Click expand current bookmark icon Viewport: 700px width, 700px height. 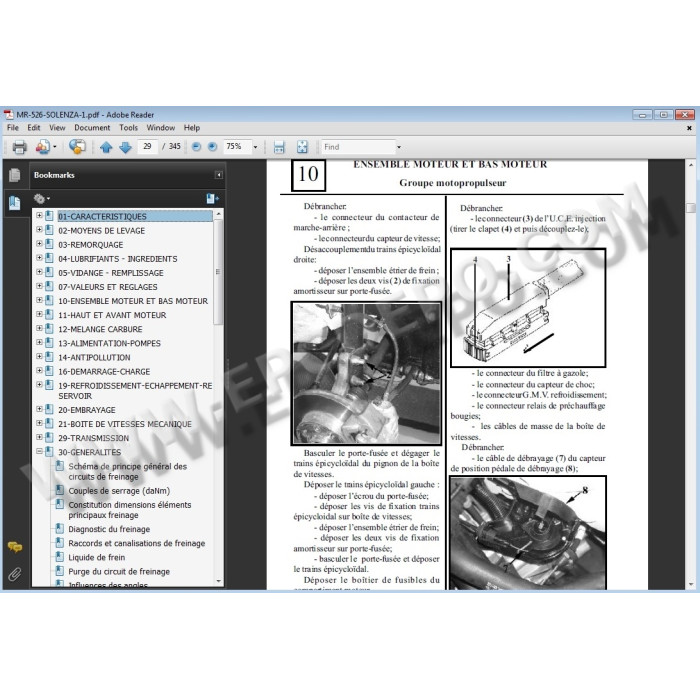pos(212,199)
